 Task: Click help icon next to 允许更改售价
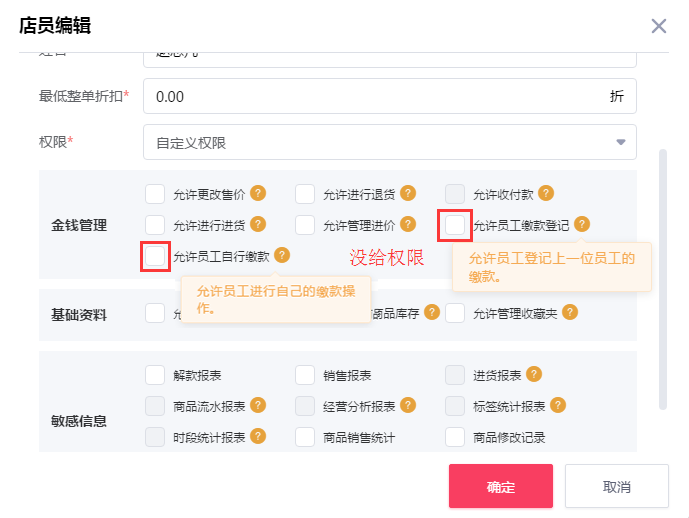tap(257, 193)
